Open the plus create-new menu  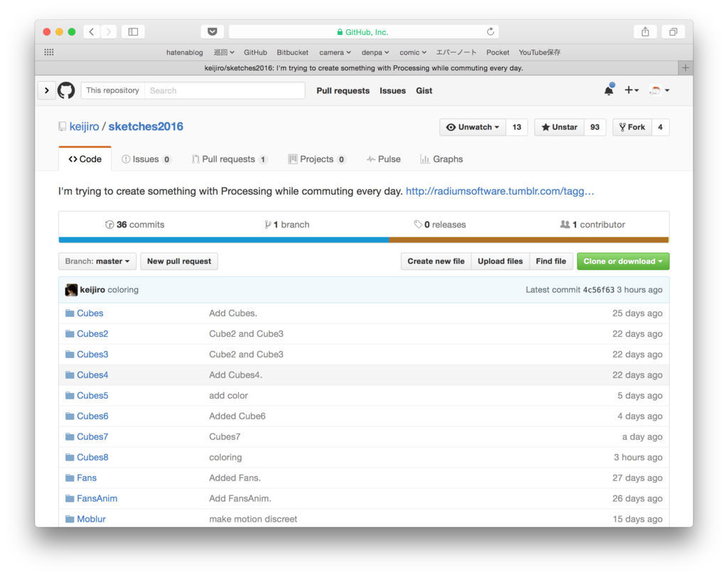click(631, 90)
